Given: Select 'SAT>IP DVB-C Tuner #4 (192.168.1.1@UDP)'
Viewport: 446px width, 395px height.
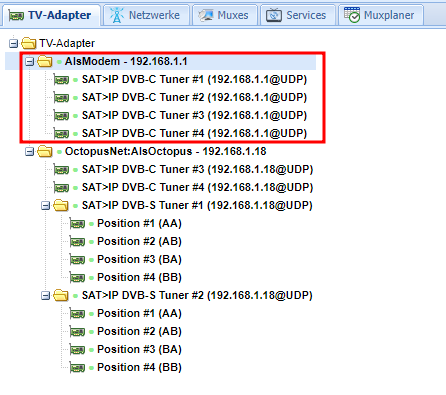Looking at the screenshot, I should tap(194, 134).
